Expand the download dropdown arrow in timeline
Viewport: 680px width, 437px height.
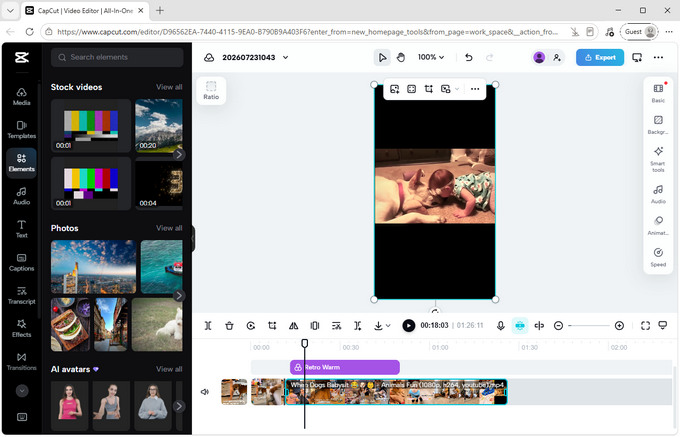[x=388, y=326]
